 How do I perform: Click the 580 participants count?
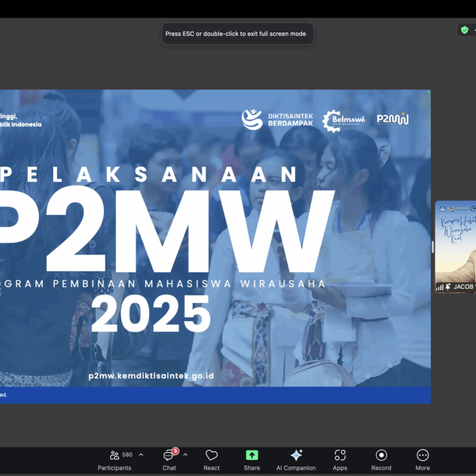(127, 455)
